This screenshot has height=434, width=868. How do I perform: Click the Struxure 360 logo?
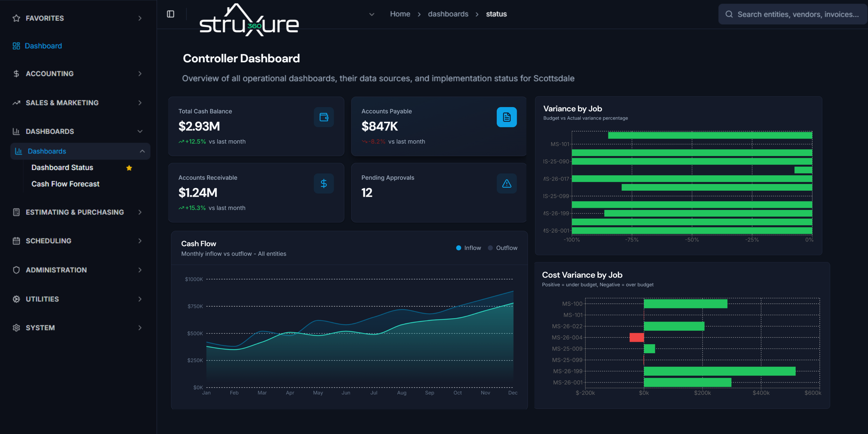[x=249, y=20]
